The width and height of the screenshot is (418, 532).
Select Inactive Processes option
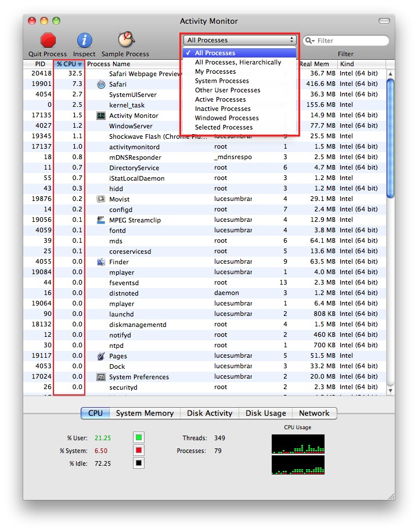pyautogui.click(x=240, y=109)
